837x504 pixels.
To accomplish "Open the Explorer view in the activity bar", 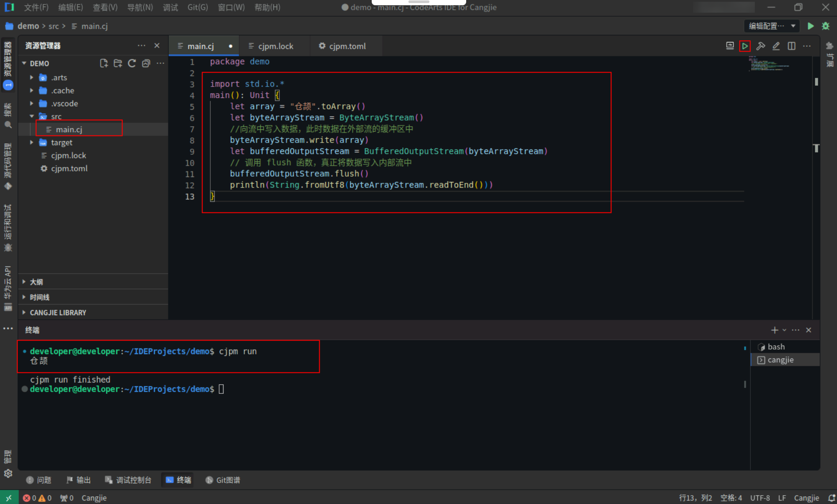I will (8, 65).
